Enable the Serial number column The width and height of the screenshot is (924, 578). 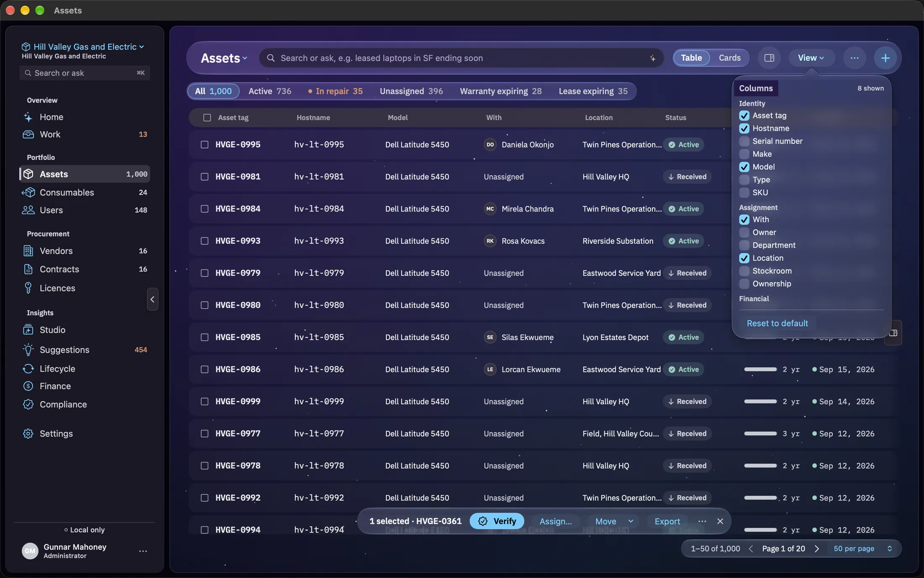[744, 141]
